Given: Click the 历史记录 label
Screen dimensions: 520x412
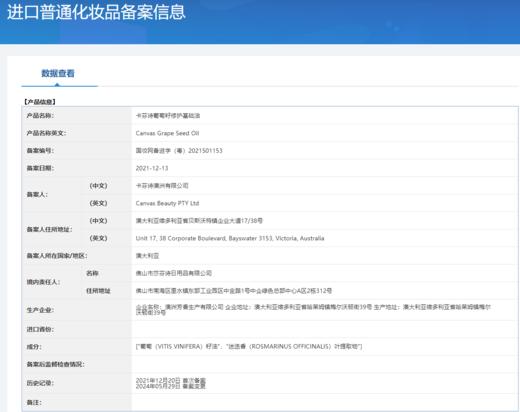Looking at the screenshot, I should (40, 383).
